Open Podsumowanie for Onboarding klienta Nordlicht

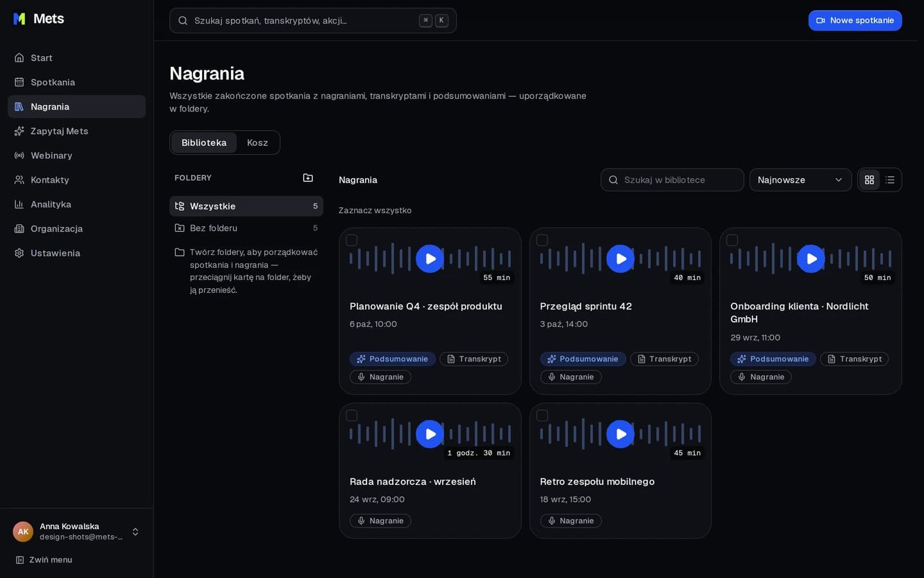[773, 359]
